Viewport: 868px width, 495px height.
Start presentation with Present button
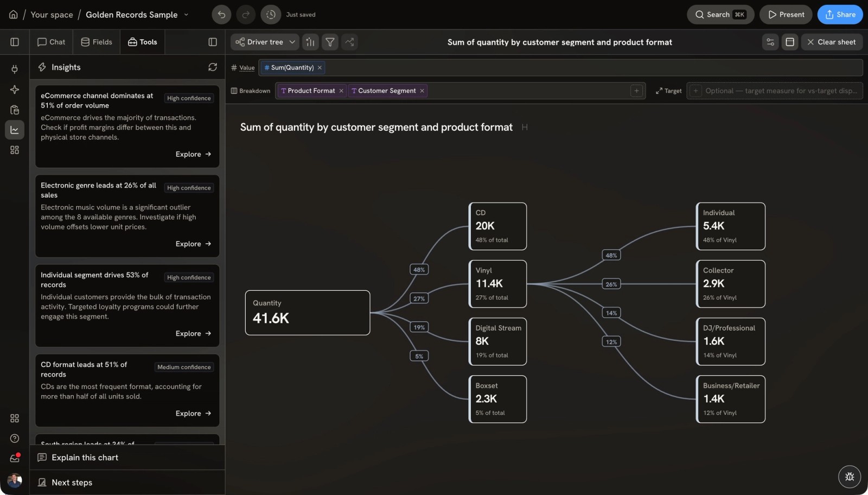pyautogui.click(x=786, y=15)
